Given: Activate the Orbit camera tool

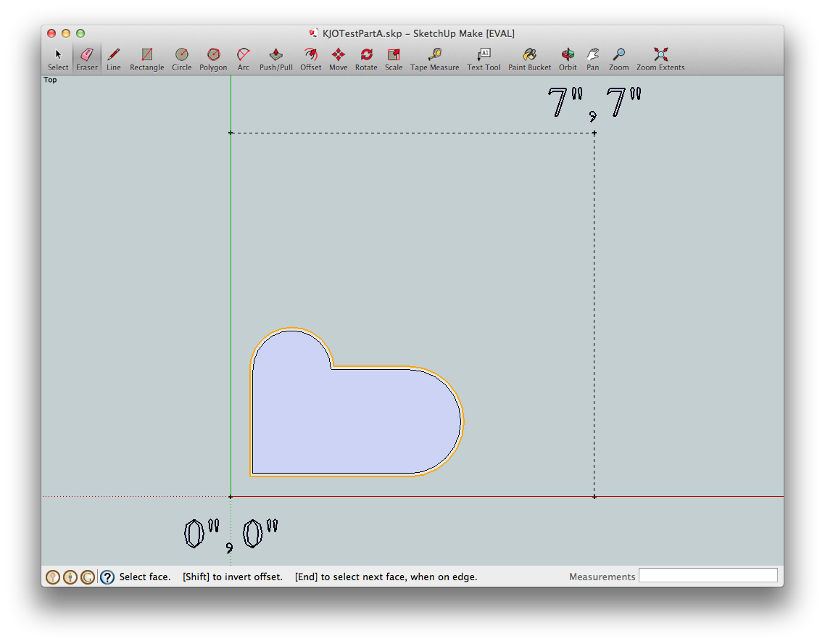Looking at the screenshot, I should tap(568, 59).
